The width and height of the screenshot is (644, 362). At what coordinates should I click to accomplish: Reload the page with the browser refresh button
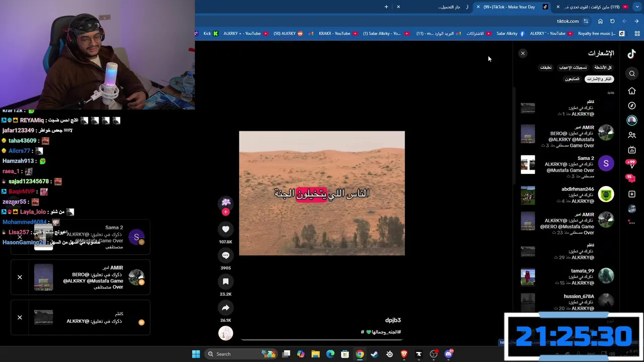click(x=612, y=21)
